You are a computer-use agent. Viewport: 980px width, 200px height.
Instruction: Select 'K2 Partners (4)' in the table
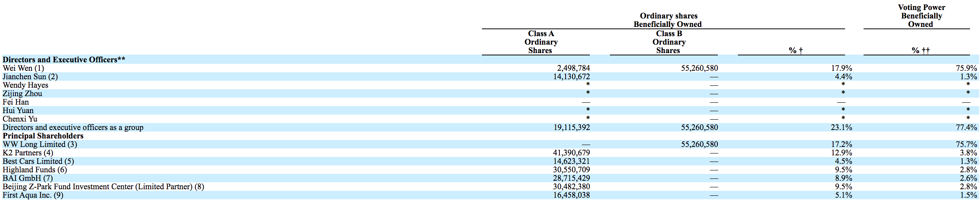(28, 153)
